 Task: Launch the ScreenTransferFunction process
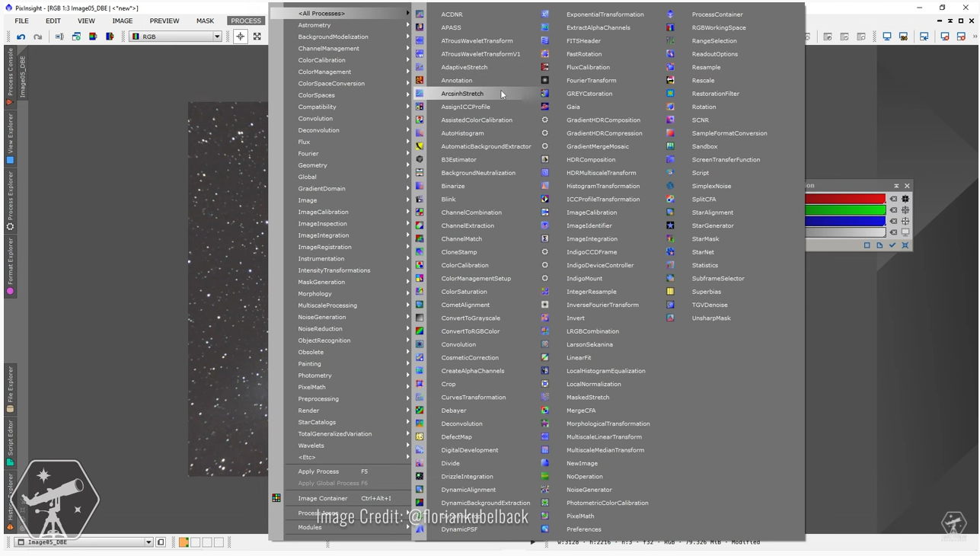(726, 160)
